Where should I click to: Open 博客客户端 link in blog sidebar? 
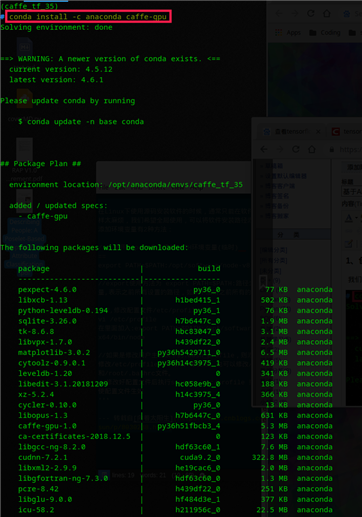click(x=280, y=186)
